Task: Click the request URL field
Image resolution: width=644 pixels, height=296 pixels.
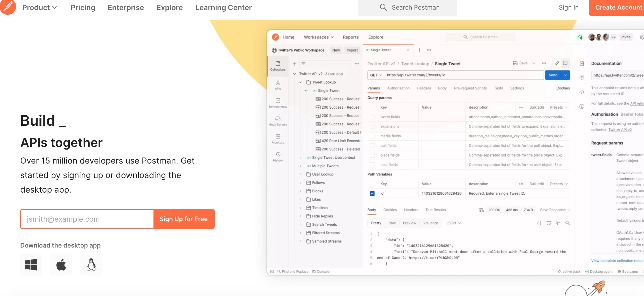Action: [464, 75]
